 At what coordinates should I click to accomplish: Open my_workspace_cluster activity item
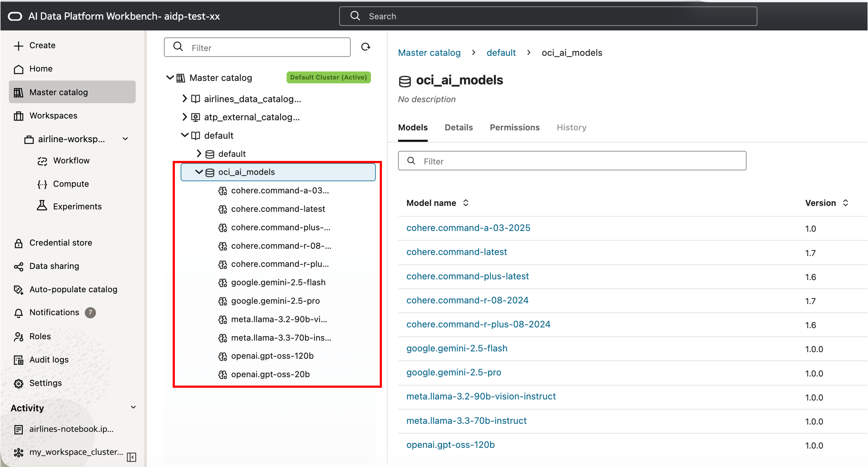coord(76,452)
